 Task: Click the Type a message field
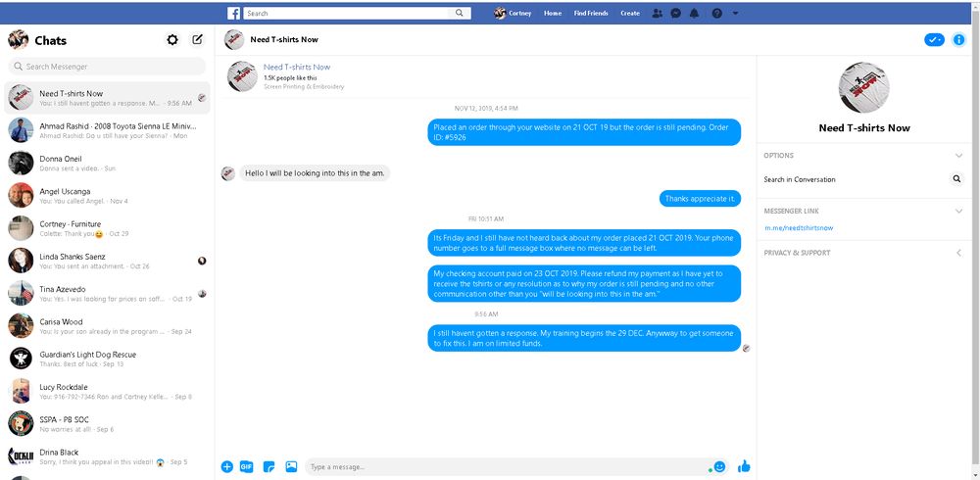505,467
